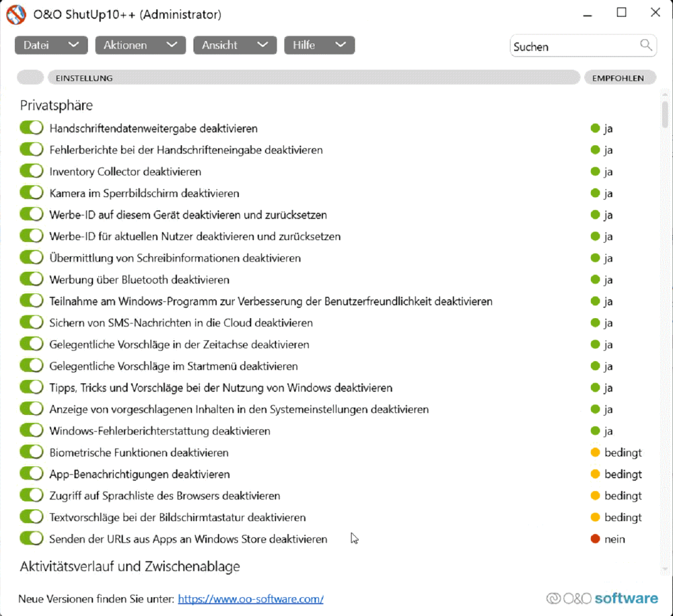Minimize the O&O ShutUp10++ window
Screen dimensions: 673x616
pos(588,14)
